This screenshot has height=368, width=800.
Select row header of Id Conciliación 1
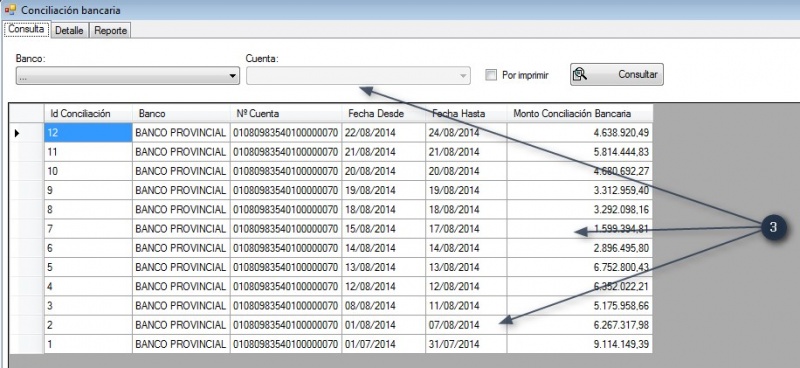pyautogui.click(x=27, y=345)
